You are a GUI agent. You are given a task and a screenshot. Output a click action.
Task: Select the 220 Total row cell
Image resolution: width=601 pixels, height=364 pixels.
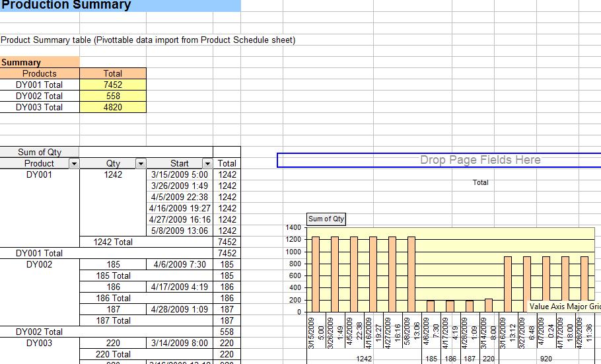point(146,354)
